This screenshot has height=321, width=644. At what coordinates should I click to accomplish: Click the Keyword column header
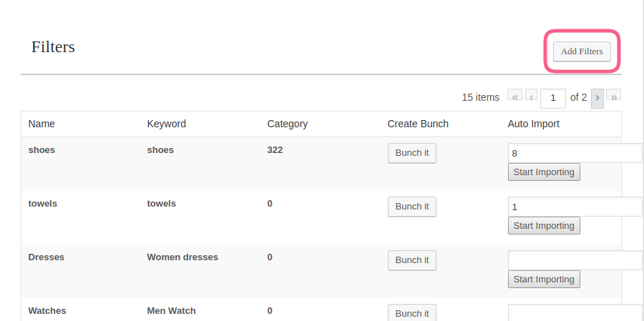[x=166, y=124]
